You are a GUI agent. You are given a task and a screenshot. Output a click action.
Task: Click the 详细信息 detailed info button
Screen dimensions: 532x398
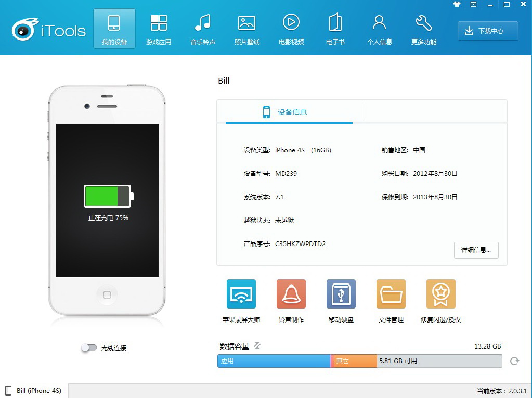pos(476,250)
